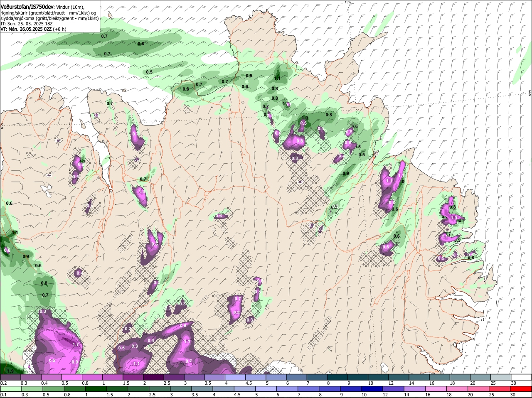Click the '4.5' label in the upper legend row
This screenshot has height=398, width=532.
click(249, 383)
